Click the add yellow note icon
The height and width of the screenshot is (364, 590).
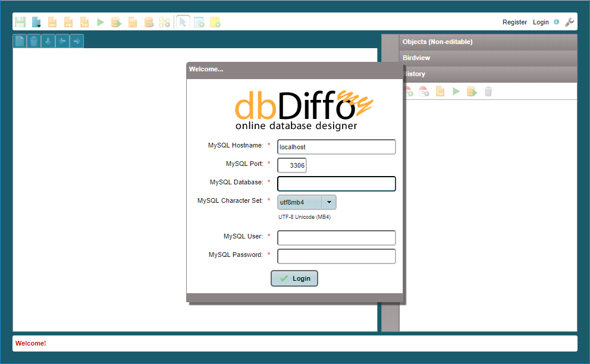tap(215, 22)
